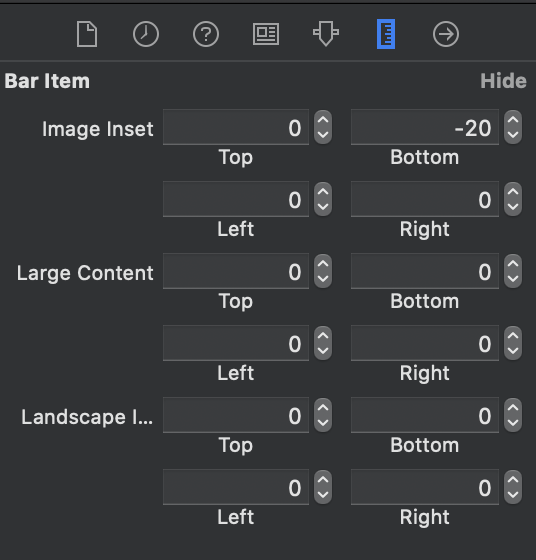Click the Image Inset Top field

coord(236,128)
